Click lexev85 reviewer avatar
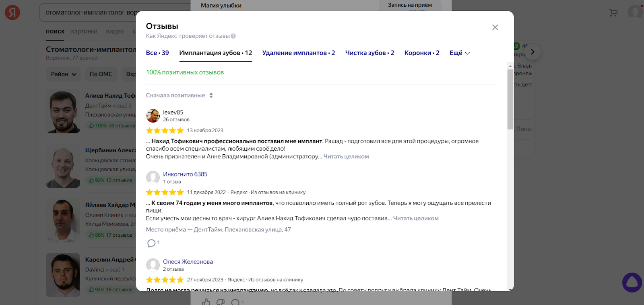Screen dimensions: 644x305 click(x=153, y=116)
